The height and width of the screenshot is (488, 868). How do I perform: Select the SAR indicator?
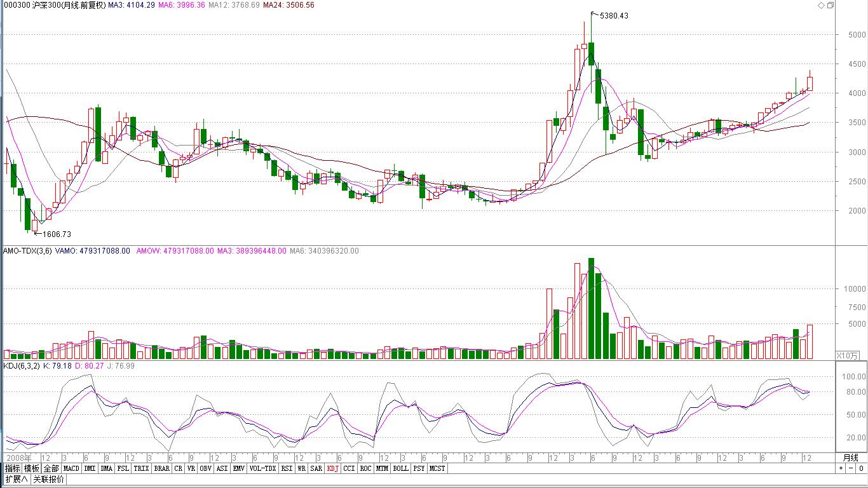[316, 468]
